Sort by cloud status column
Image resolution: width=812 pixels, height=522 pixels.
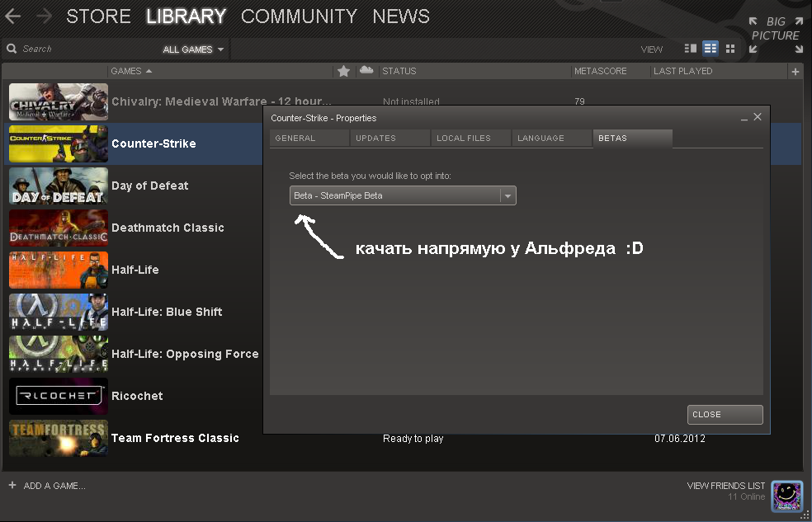(x=366, y=70)
